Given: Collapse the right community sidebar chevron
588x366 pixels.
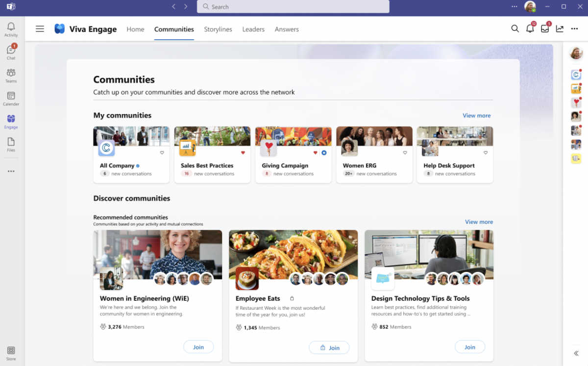Looking at the screenshot, I should click(576, 352).
